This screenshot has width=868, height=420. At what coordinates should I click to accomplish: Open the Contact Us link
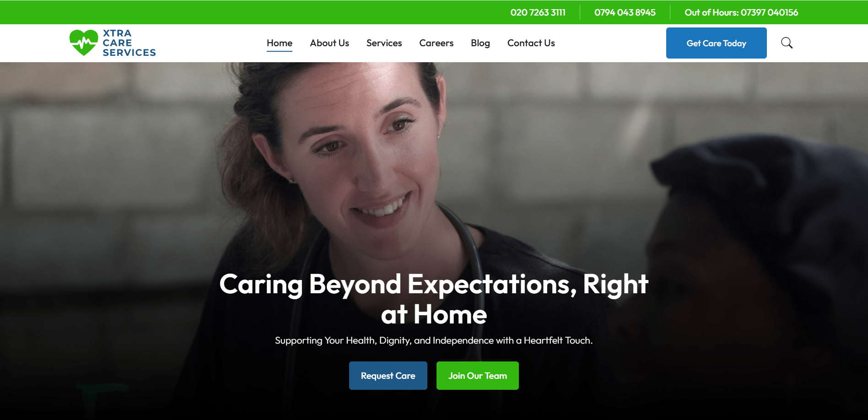(x=531, y=43)
